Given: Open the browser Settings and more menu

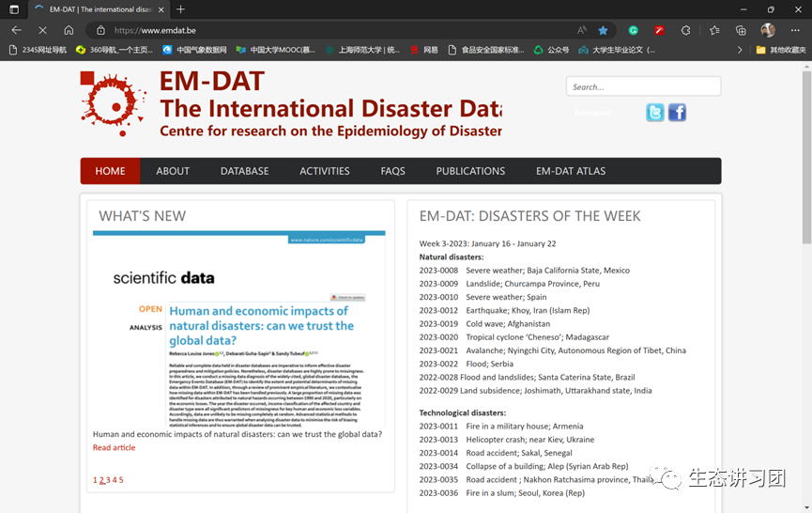Looking at the screenshot, I should pyautogui.click(x=795, y=31).
